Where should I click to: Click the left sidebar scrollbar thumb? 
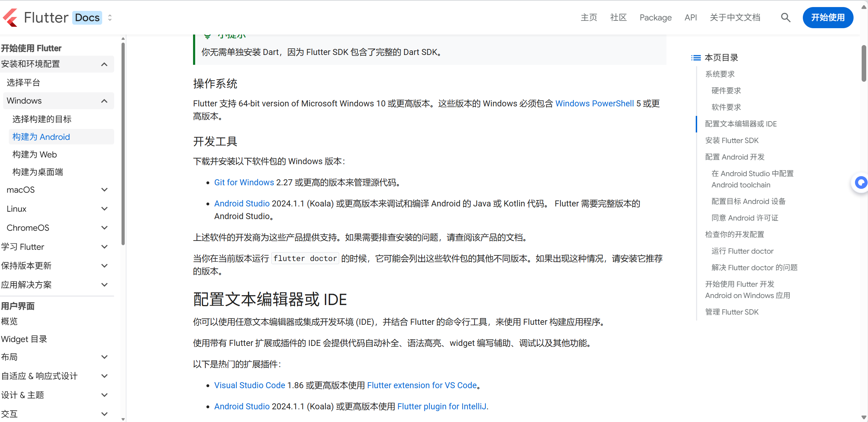[123, 144]
